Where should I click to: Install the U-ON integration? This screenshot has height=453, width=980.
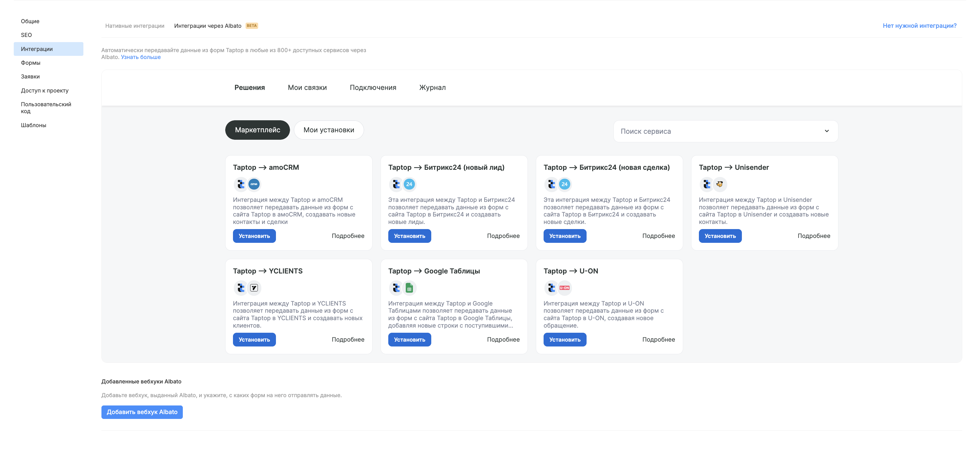(x=565, y=340)
